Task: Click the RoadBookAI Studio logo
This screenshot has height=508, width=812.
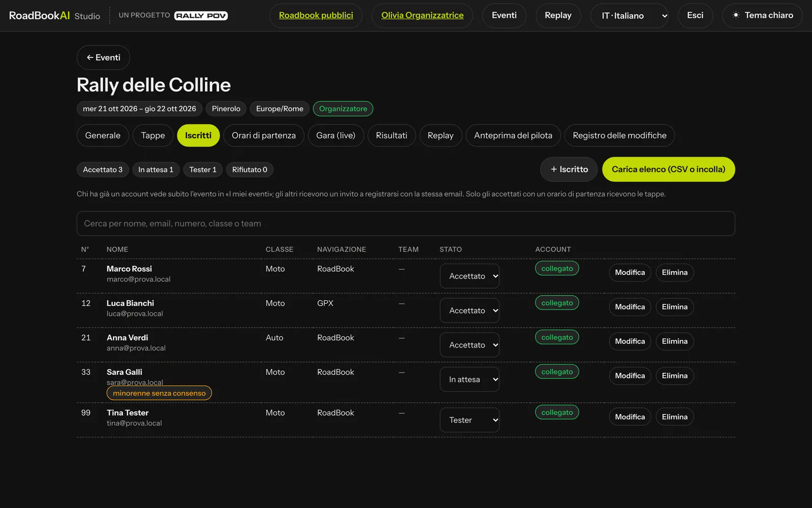Action: (55, 16)
